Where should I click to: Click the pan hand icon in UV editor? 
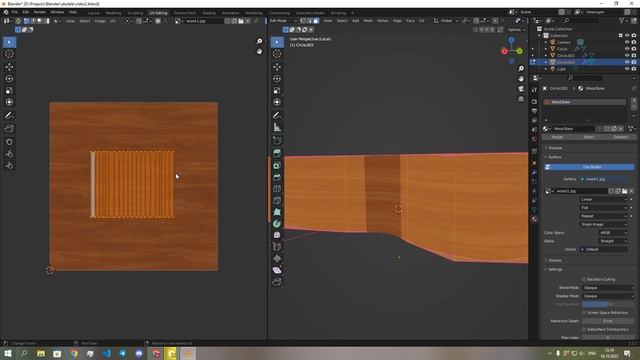[259, 51]
